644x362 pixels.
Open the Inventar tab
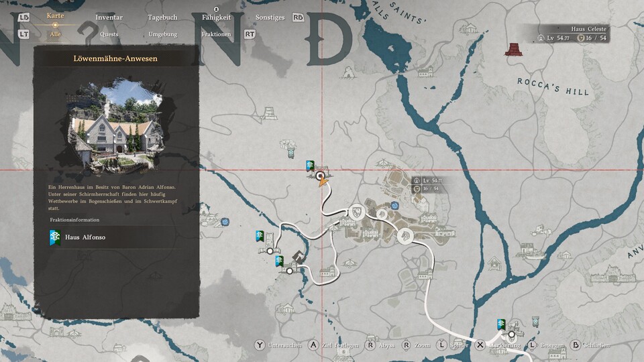pyautogui.click(x=109, y=17)
